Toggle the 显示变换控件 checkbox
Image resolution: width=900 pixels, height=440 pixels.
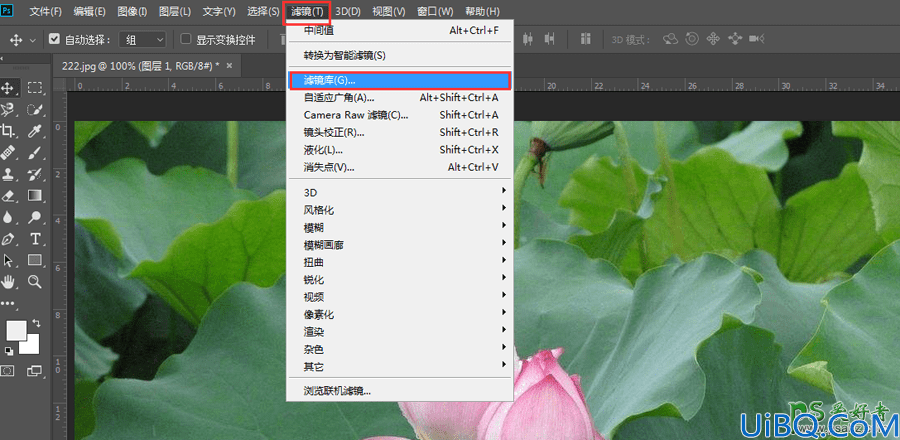[185, 39]
